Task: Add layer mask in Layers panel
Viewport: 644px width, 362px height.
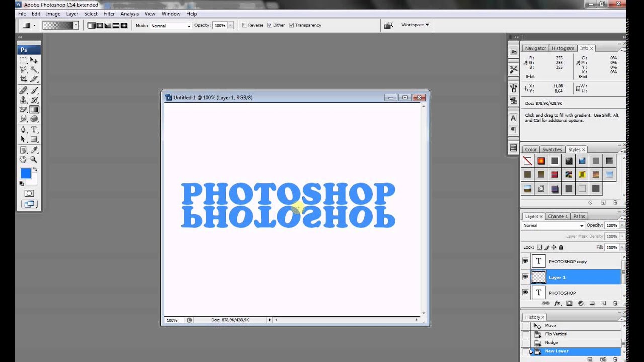Action: point(569,303)
